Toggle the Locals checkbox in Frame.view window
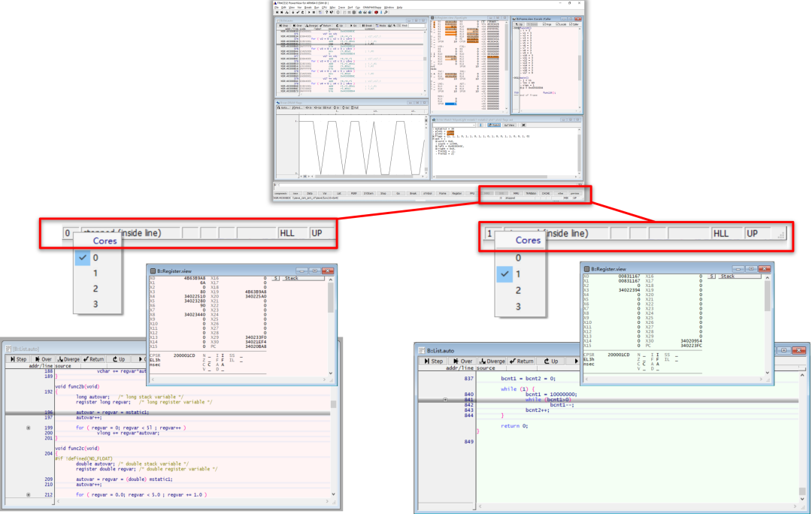This screenshot has width=812, height=514. pos(557,24)
